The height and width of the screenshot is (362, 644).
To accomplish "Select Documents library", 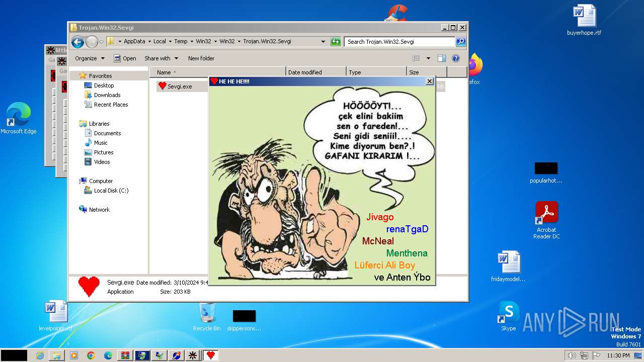I will pos(107,133).
